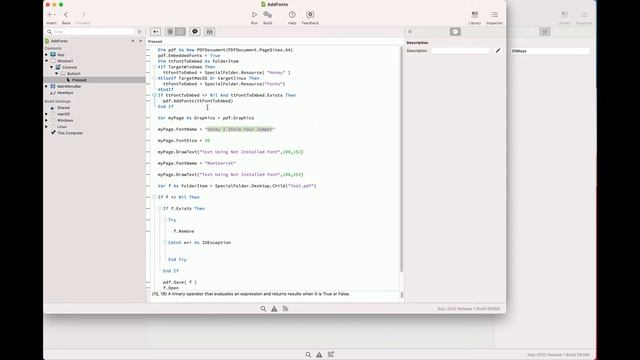Click the toolbar icon next to the comment bubble
The height and width of the screenshot is (360, 640).
(x=209, y=31)
